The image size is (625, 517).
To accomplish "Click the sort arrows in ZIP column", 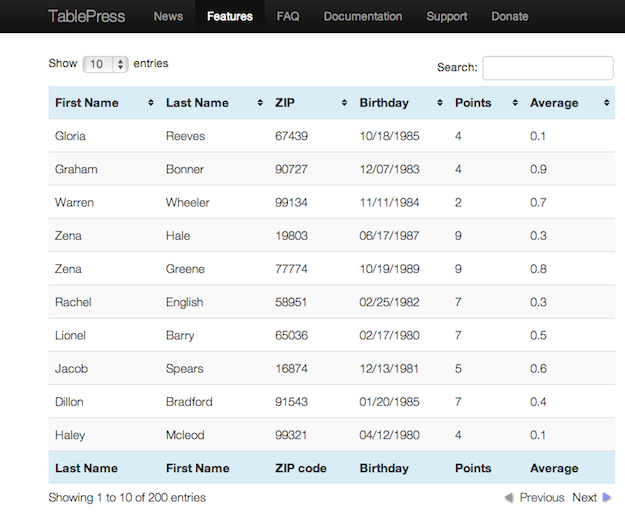I will pos(344,103).
